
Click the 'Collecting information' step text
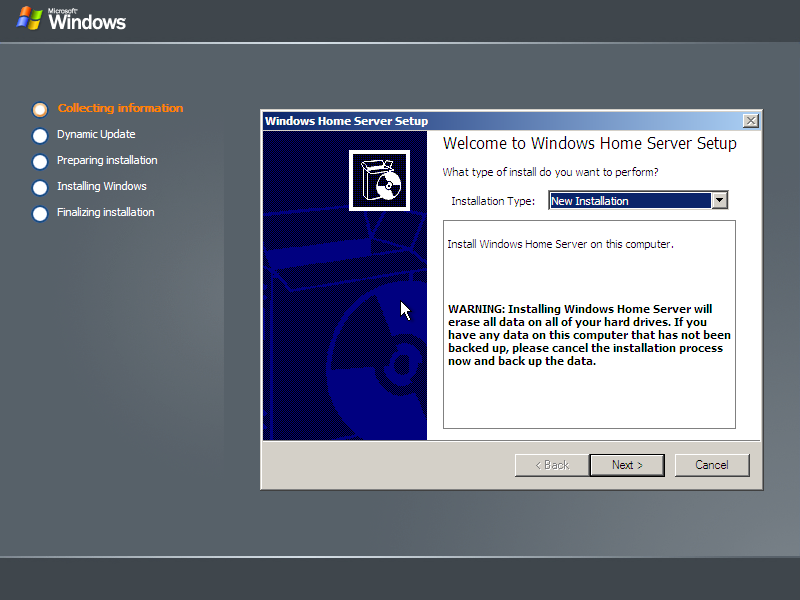click(120, 108)
